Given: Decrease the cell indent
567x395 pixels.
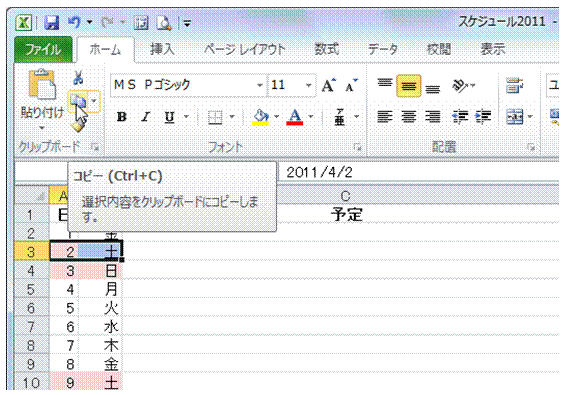Looking at the screenshot, I should [460, 117].
